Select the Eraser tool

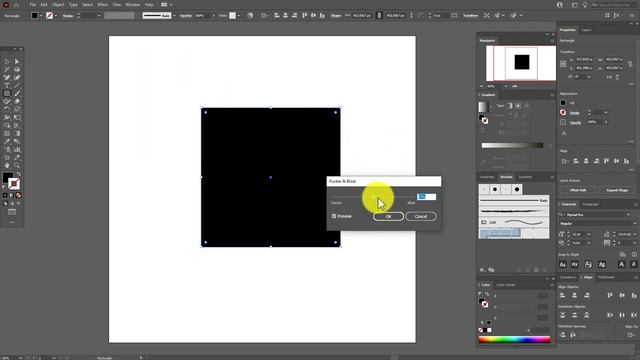click(17, 102)
